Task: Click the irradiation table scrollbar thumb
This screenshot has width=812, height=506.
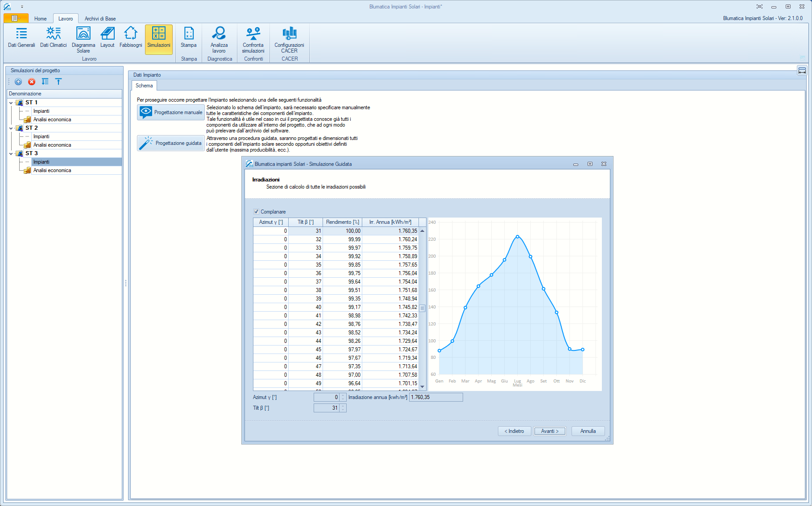Action: click(422, 308)
